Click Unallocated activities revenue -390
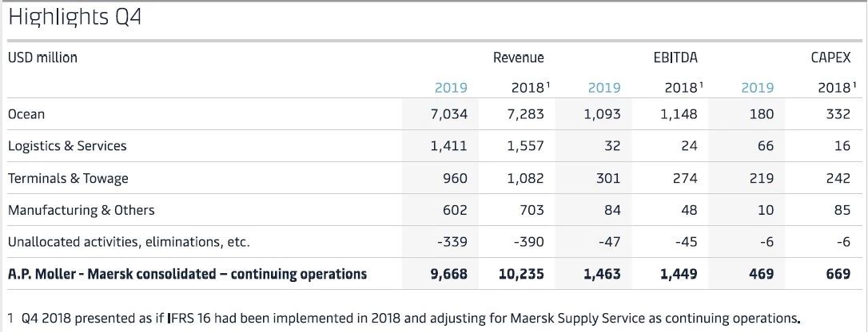This screenshot has height=333, width=868. pyautogui.click(x=528, y=242)
